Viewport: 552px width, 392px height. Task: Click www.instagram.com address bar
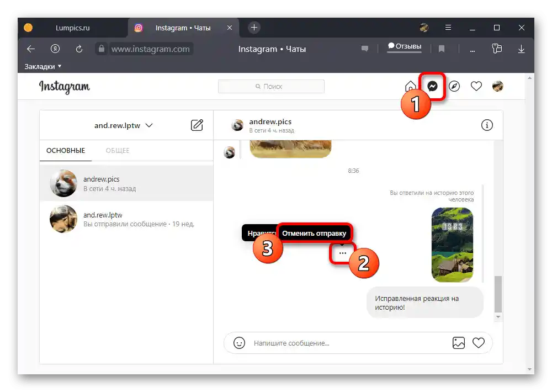151,49
